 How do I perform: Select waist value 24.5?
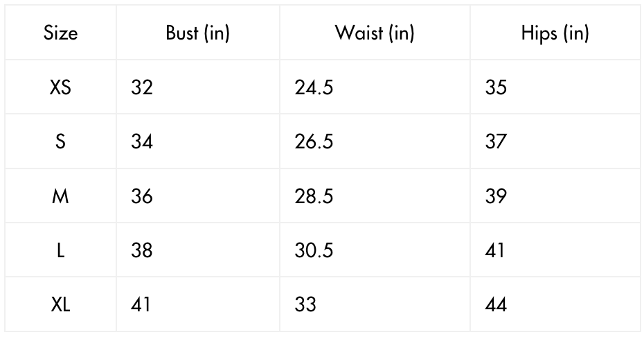[314, 88]
